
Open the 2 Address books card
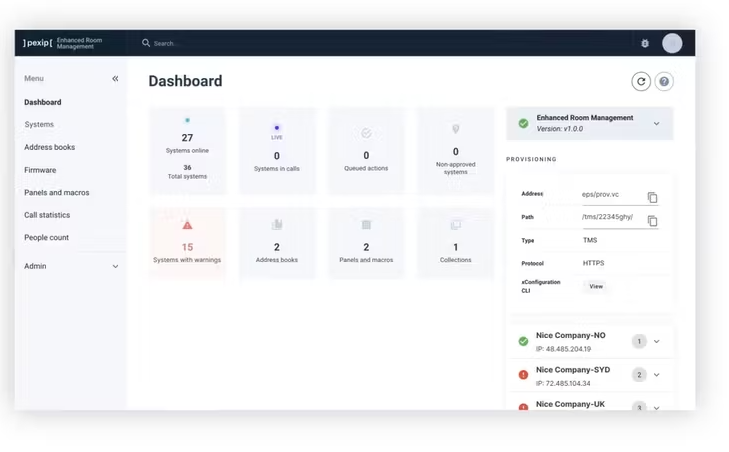(277, 243)
